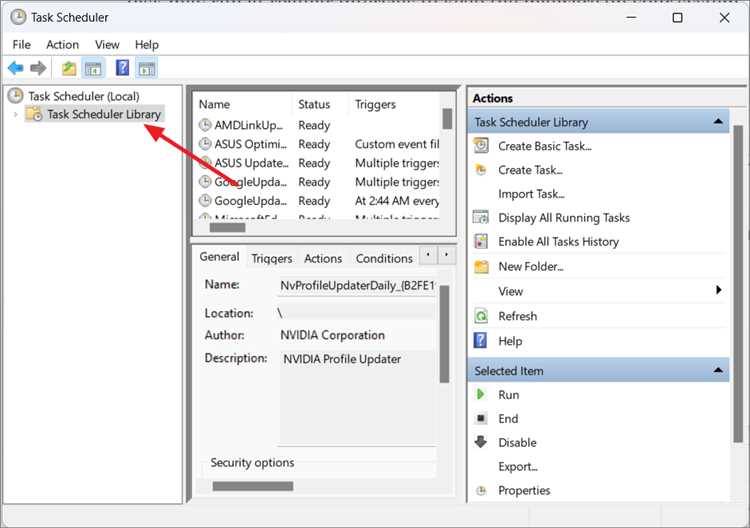Expand the Task Scheduler Library tree node
Image resolution: width=750 pixels, height=528 pixels.
[16, 114]
